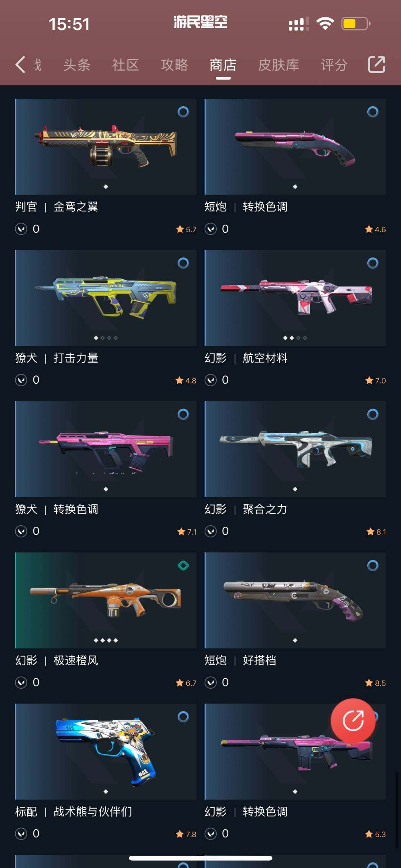The height and width of the screenshot is (868, 401).
Task: Select the circle marker on 金鸾之翼 card
Action: [183, 112]
